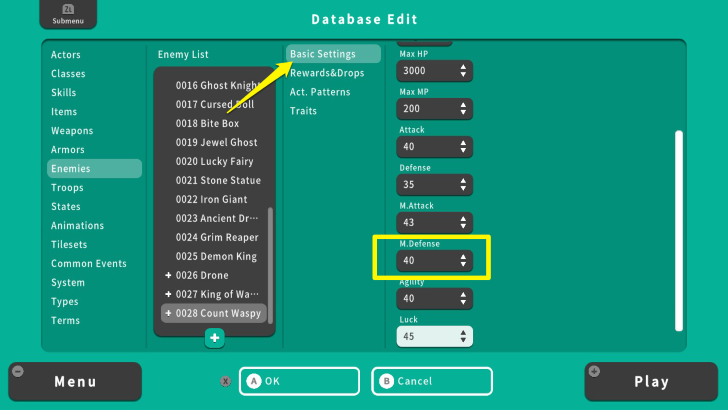Switch to the Basic Settings tab
This screenshot has height=410, width=728.
click(x=333, y=54)
